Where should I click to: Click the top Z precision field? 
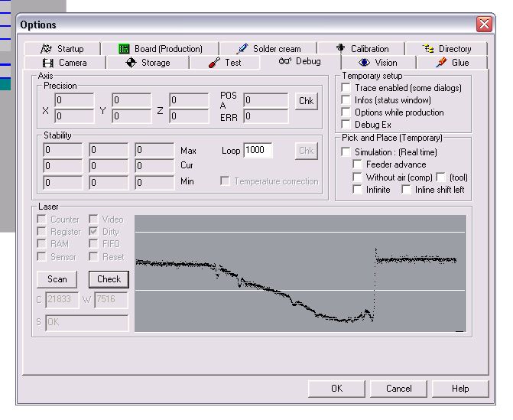pos(189,100)
